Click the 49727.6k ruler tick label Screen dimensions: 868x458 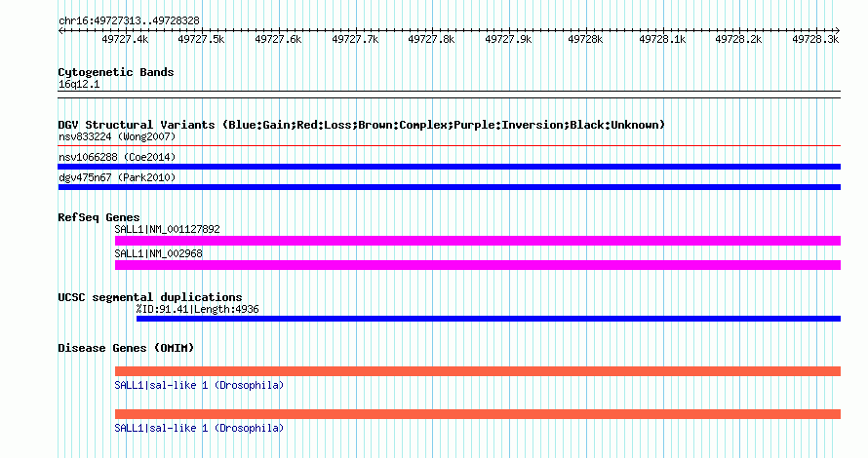pos(278,39)
